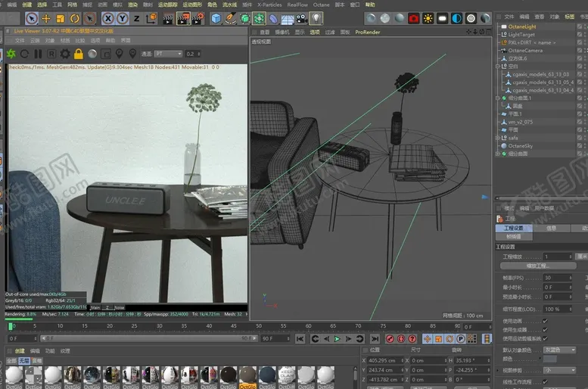Open the RealFlow menu
Viewport: 588px width, 389px height.
pos(297,5)
